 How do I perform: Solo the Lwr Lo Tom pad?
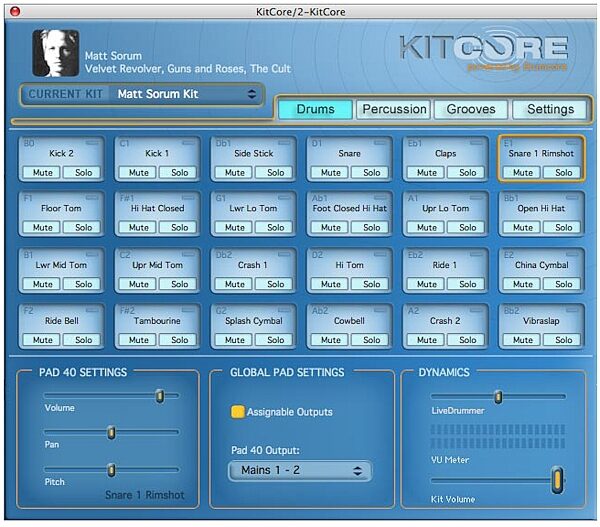tap(276, 228)
